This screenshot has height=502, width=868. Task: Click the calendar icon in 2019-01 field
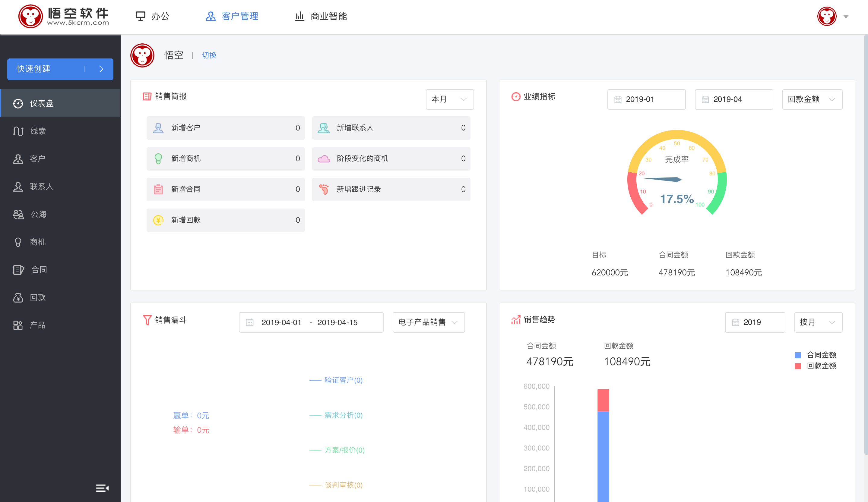pos(618,99)
